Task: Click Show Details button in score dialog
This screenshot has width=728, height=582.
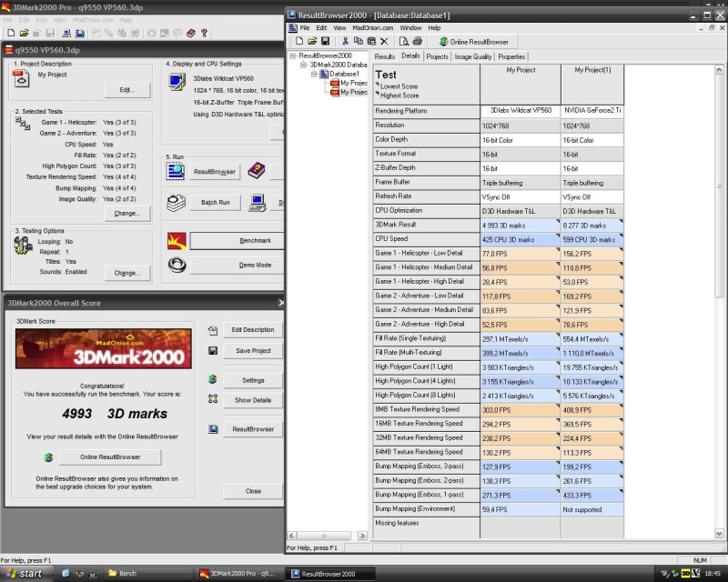Action: click(253, 400)
